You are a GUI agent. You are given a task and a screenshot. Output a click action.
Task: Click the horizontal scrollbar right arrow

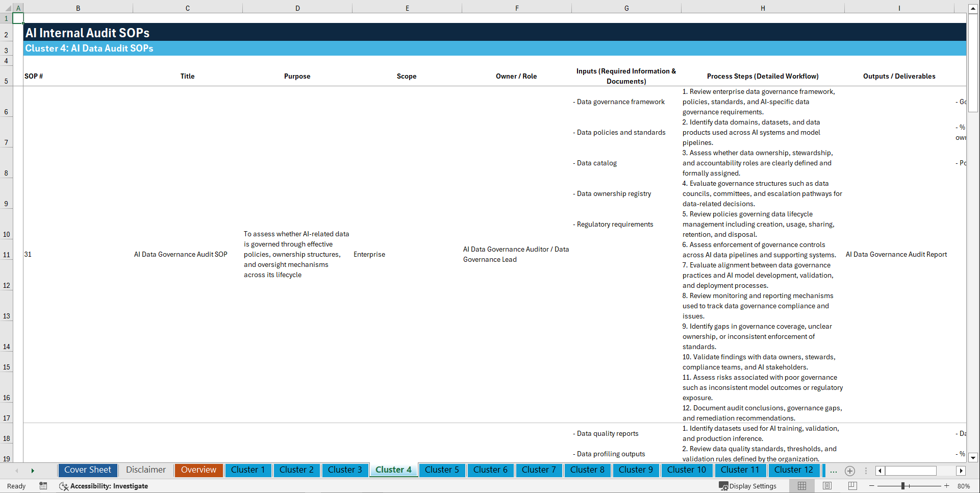(961, 471)
